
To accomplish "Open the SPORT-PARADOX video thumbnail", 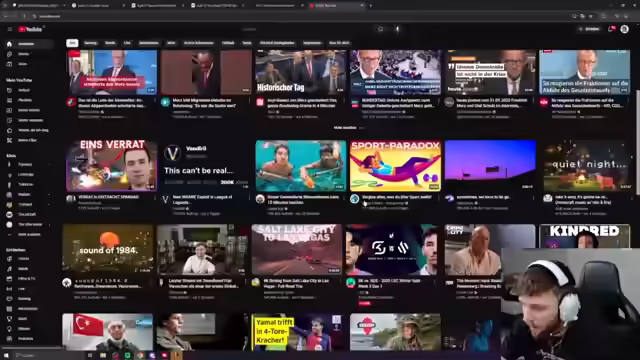I will pyautogui.click(x=395, y=166).
